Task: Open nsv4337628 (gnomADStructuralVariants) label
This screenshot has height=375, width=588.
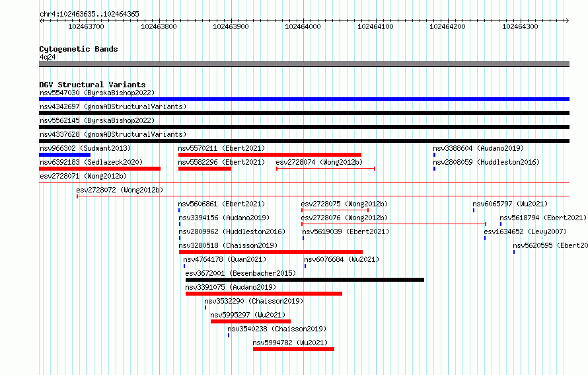Action: click(x=113, y=134)
